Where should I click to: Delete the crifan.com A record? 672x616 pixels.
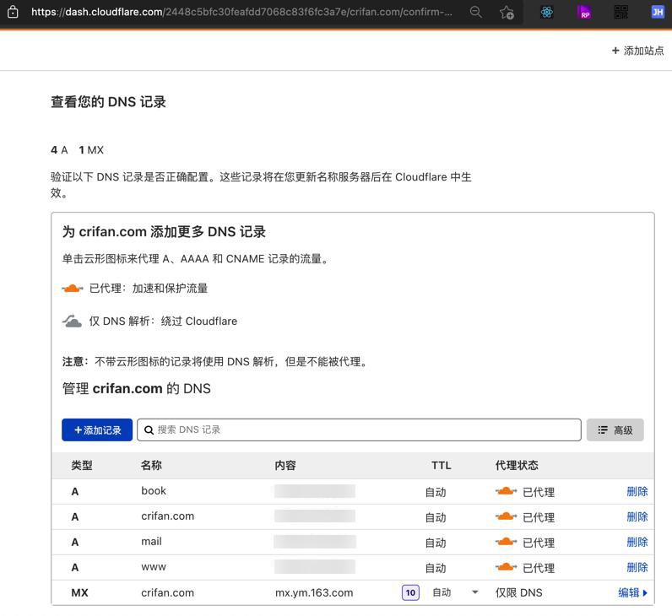pyautogui.click(x=637, y=516)
